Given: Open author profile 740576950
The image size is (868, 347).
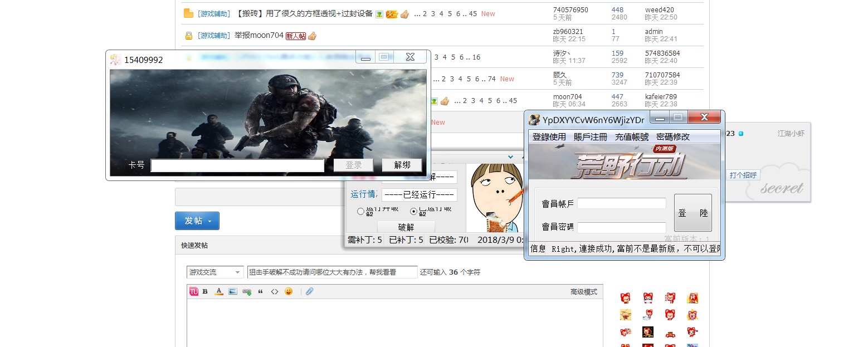Looking at the screenshot, I should 570,10.
